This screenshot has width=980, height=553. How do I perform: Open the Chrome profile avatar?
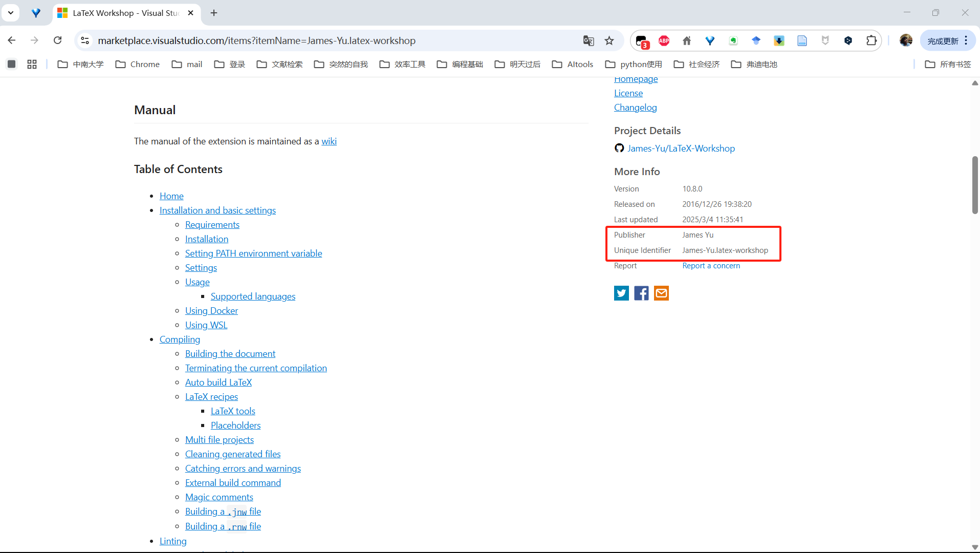click(906, 40)
